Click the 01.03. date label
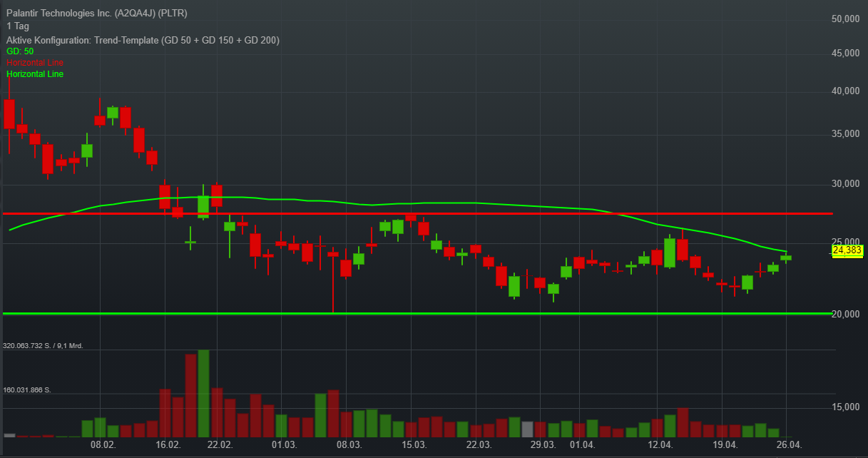Image resolution: width=868 pixels, height=458 pixels. click(284, 445)
